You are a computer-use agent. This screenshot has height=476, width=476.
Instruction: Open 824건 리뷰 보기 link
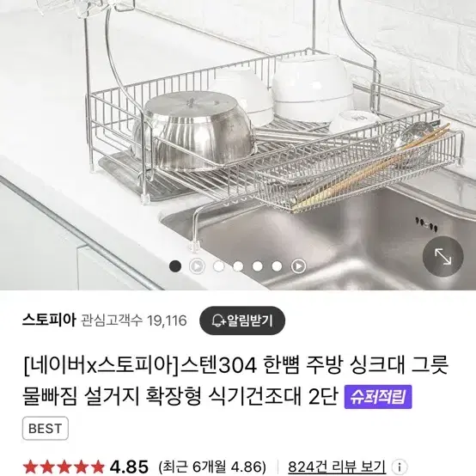(337, 467)
